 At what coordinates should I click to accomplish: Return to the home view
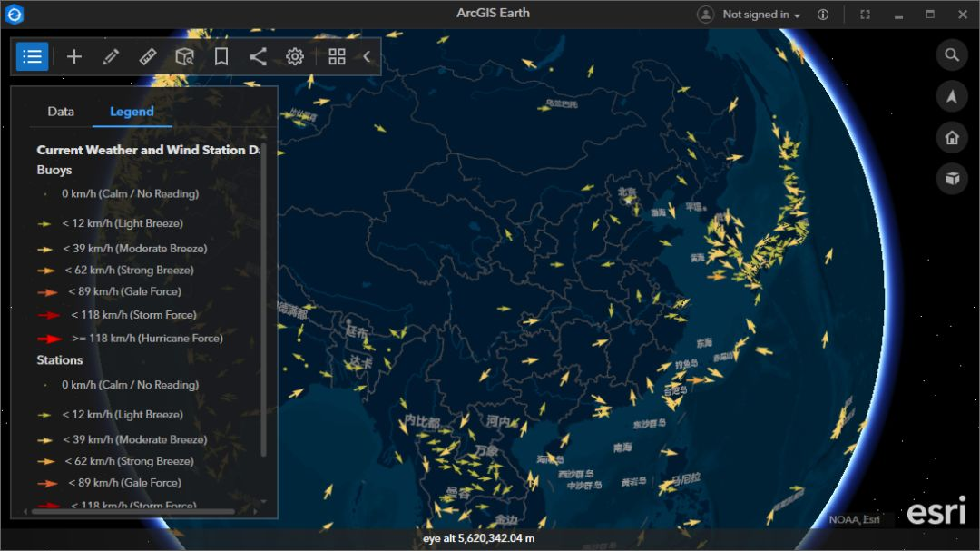[951, 138]
